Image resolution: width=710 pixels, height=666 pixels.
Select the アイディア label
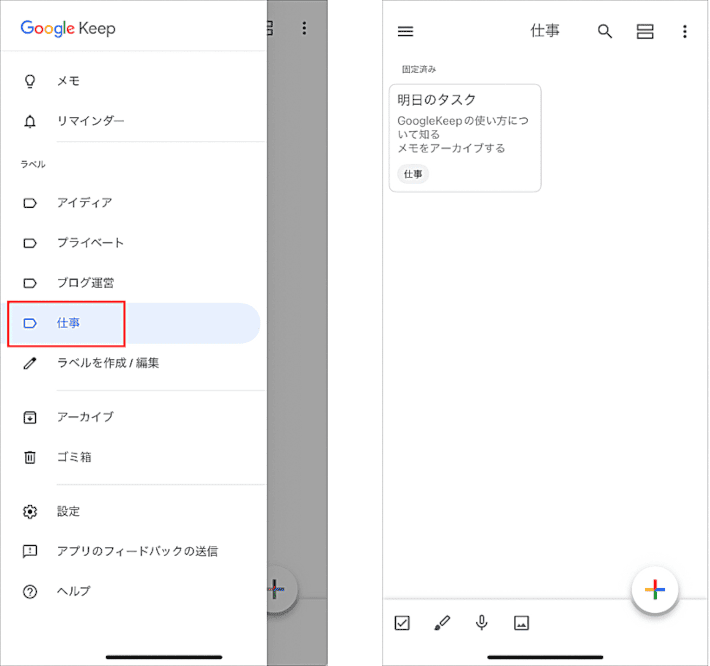(84, 203)
